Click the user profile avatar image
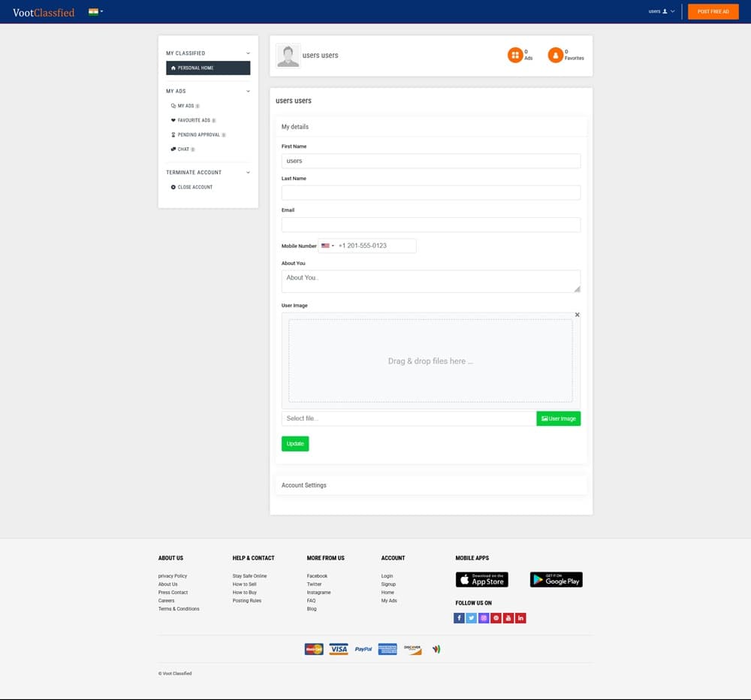 [288, 56]
